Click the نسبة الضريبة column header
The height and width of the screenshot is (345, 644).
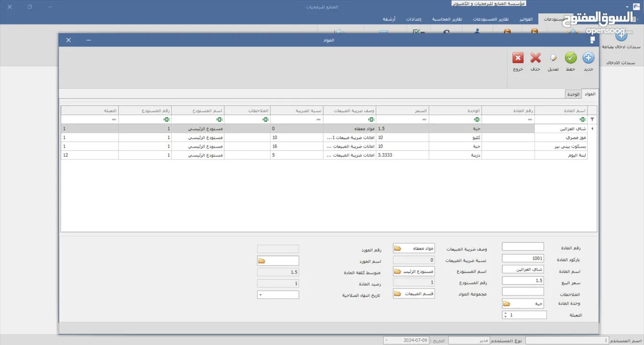coord(296,110)
